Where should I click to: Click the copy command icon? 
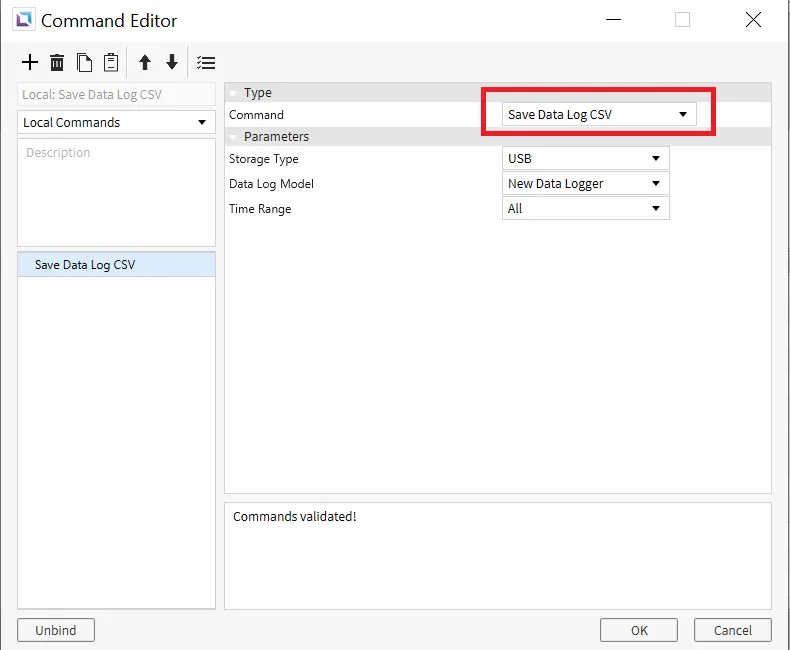tap(85, 63)
